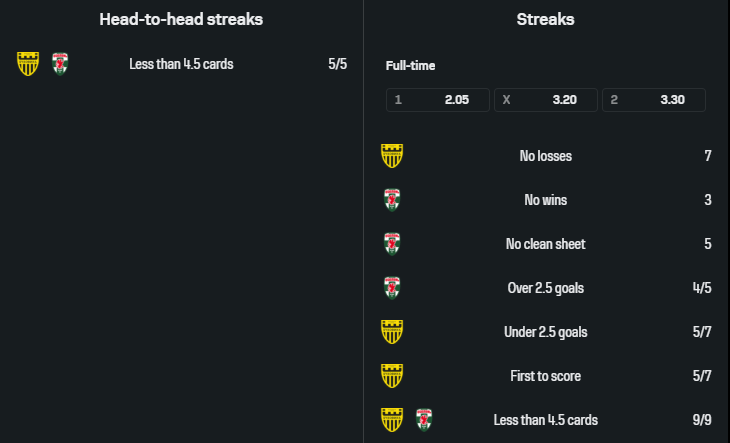
Task: Click Over 2.5 goals streak label
Action: point(546,288)
